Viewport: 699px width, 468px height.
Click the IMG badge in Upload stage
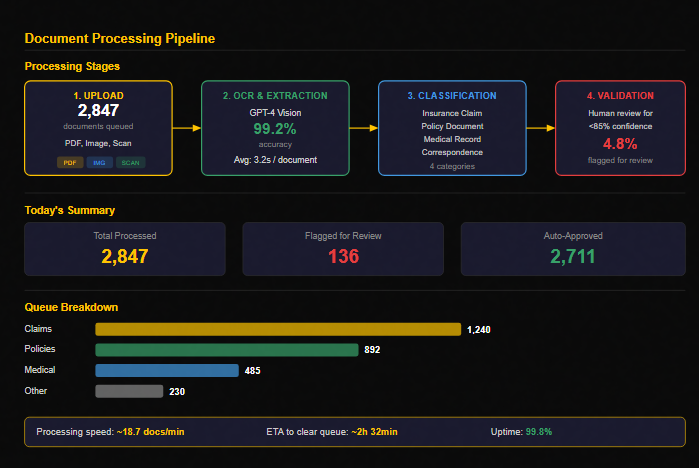point(99,163)
